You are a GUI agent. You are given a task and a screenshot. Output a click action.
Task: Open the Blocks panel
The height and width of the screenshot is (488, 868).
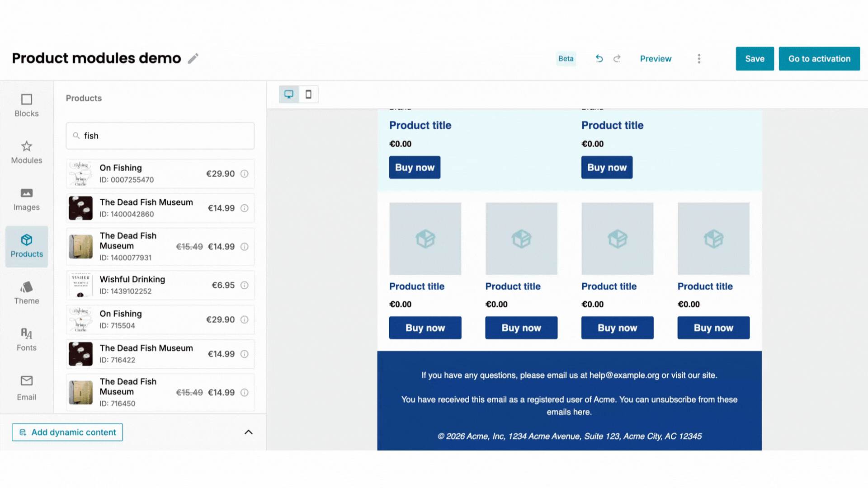26,106
